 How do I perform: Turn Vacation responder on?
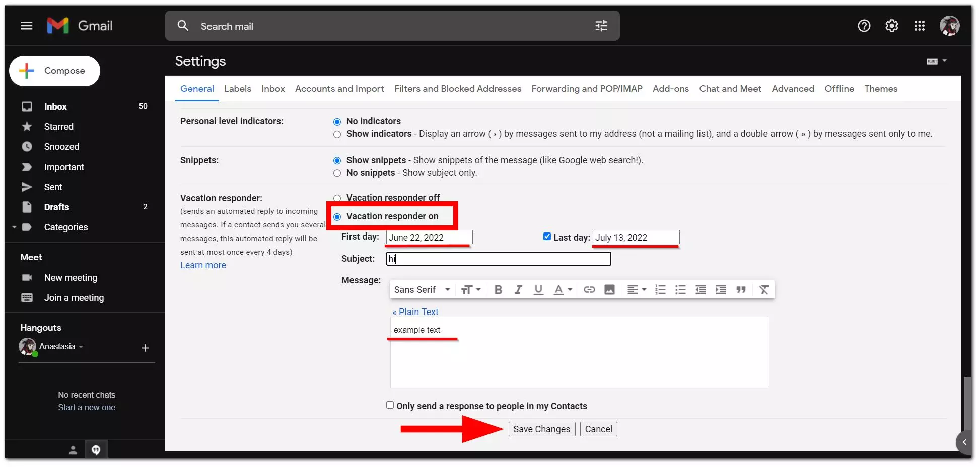click(337, 217)
